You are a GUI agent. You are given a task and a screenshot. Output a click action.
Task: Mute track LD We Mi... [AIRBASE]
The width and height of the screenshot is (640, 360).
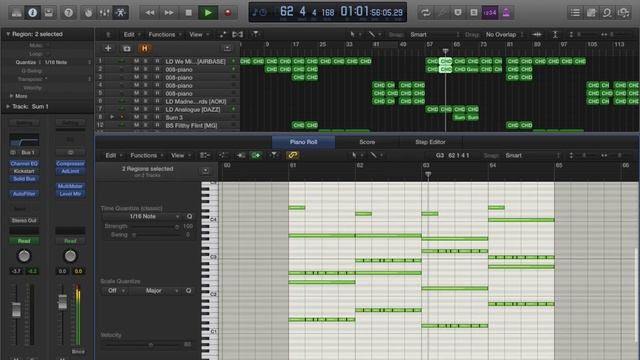click(136, 61)
